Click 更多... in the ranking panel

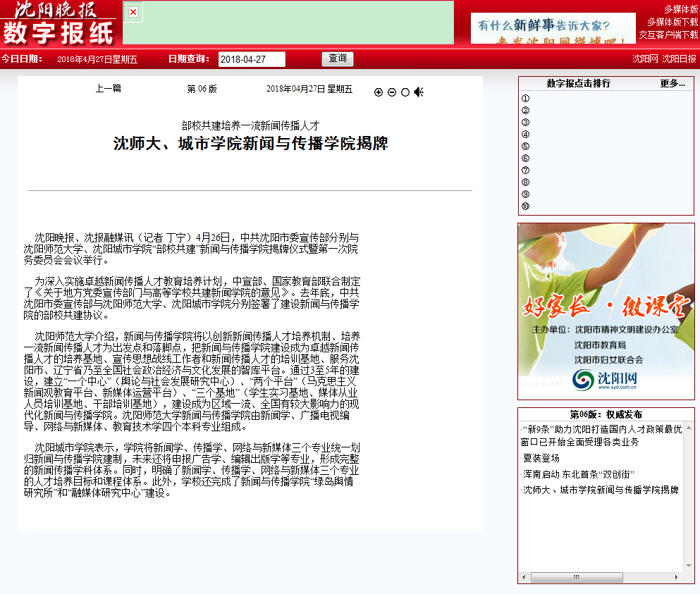(673, 83)
